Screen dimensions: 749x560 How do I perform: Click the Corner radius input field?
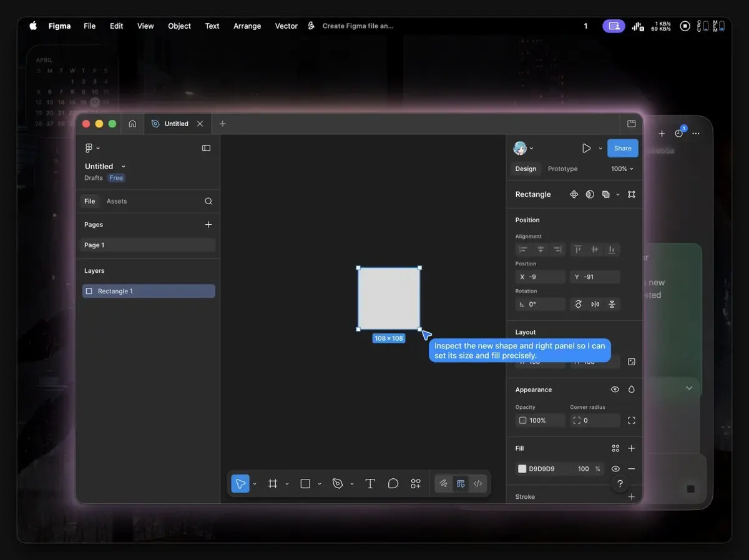(x=595, y=421)
